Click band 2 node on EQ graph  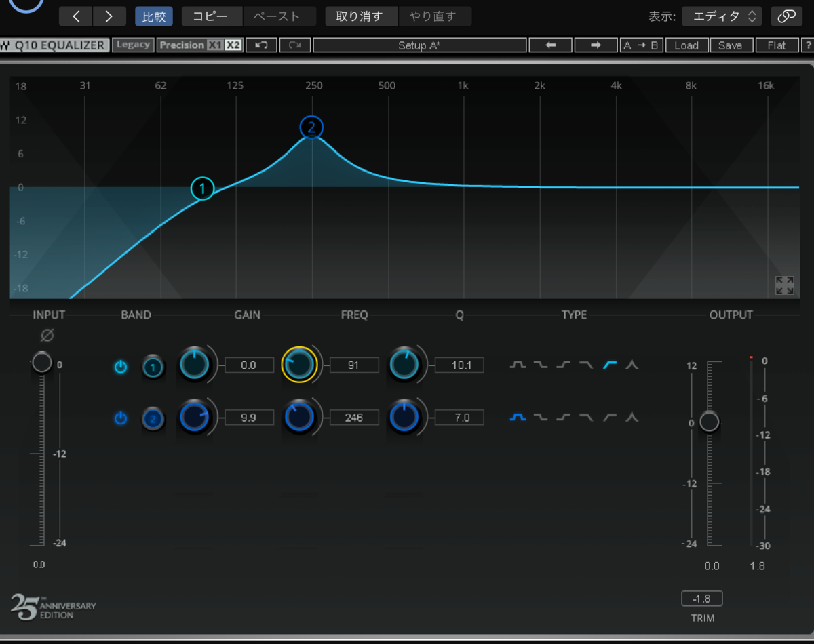[311, 127]
